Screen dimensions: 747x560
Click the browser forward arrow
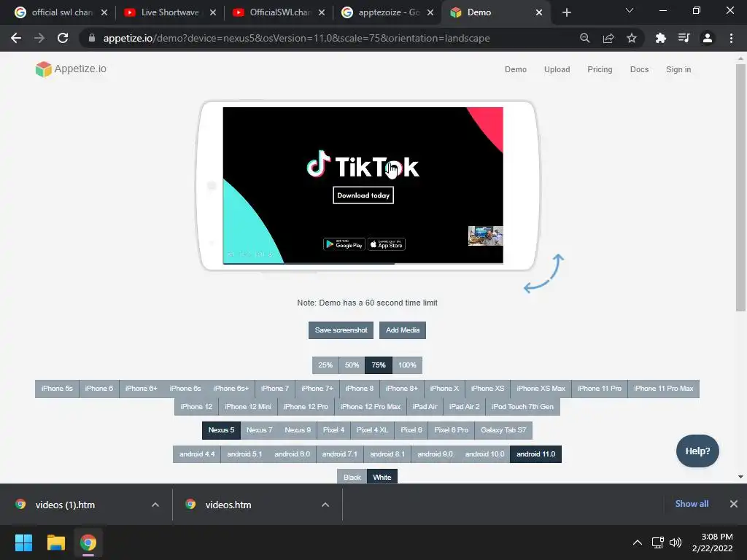click(39, 38)
